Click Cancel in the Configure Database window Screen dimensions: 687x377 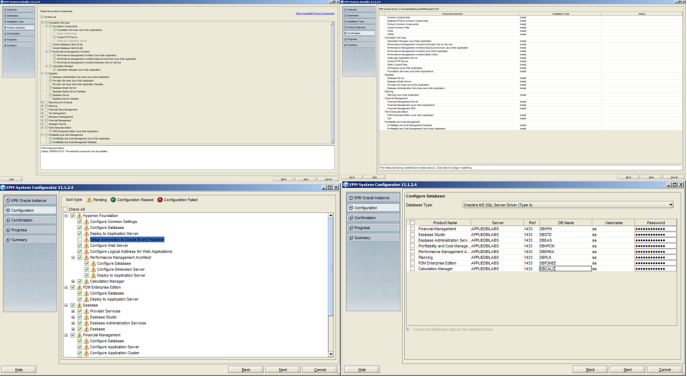[665, 370]
